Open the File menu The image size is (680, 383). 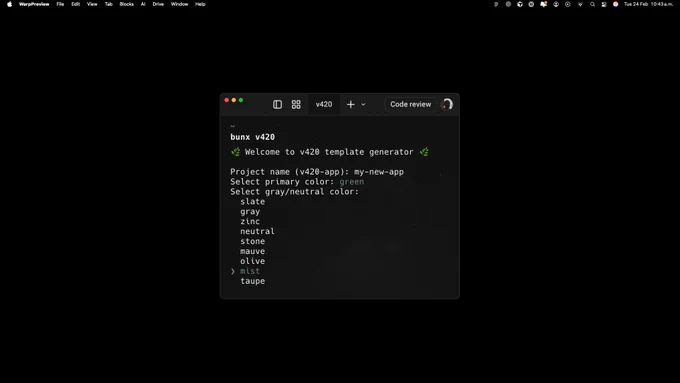pyautogui.click(x=60, y=4)
